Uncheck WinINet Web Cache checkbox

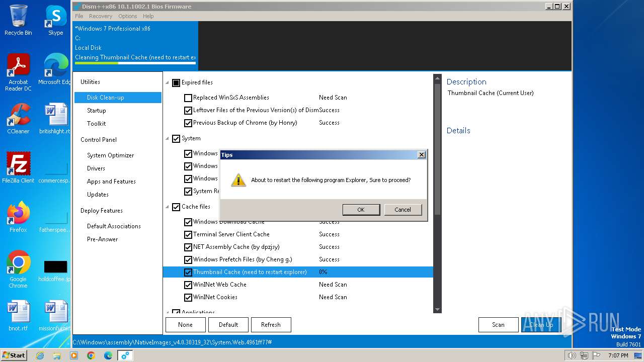pyautogui.click(x=188, y=285)
